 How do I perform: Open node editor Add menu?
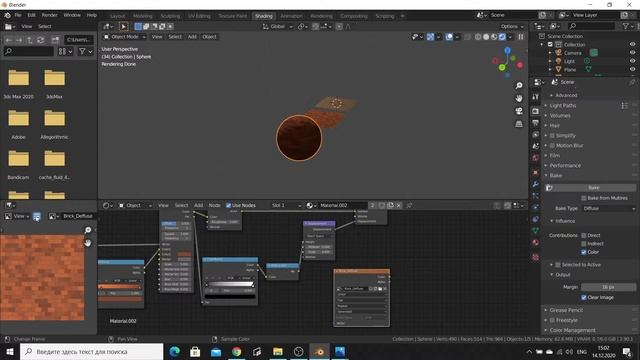pyautogui.click(x=198, y=205)
